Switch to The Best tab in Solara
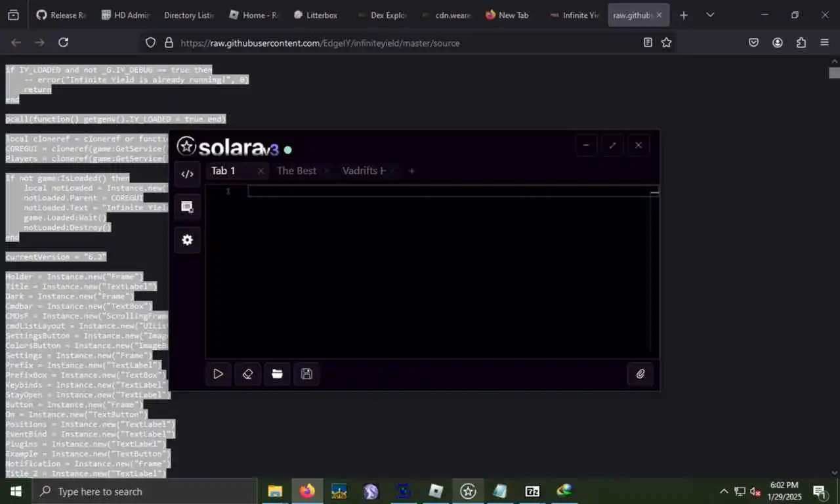 coord(297,171)
